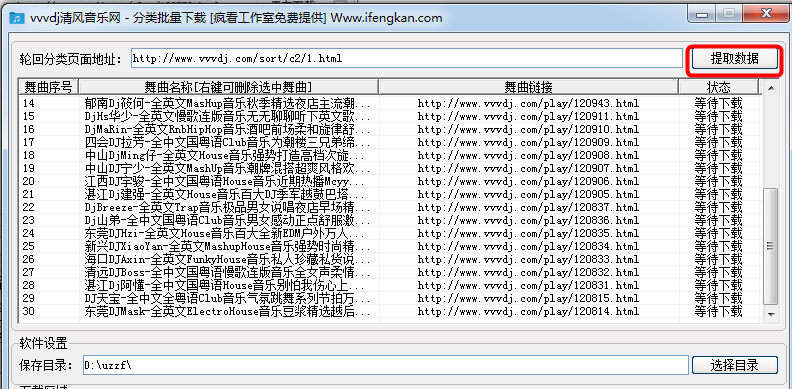The width and height of the screenshot is (792, 389).
Task: Select row 25 新兴DJXiaoYan song
Action: (229, 247)
